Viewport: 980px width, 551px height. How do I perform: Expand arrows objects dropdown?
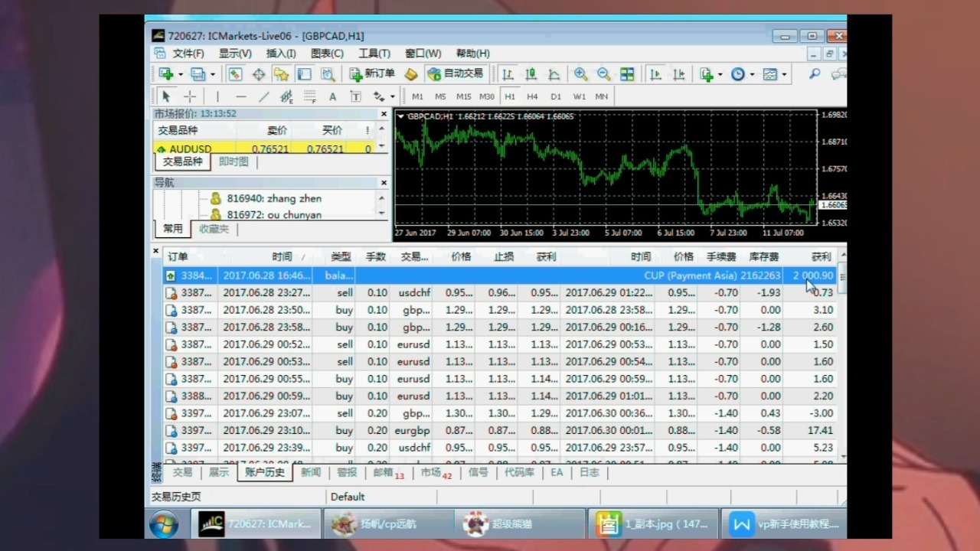[x=393, y=97]
